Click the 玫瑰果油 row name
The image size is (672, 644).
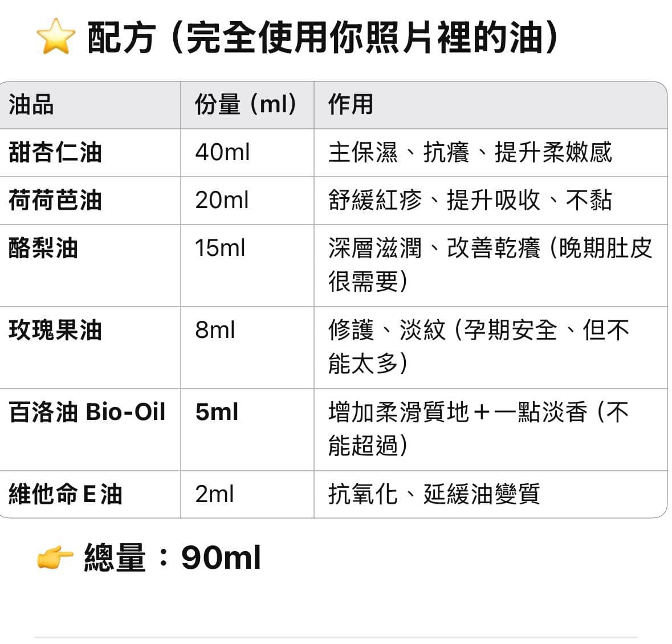[x=55, y=331]
